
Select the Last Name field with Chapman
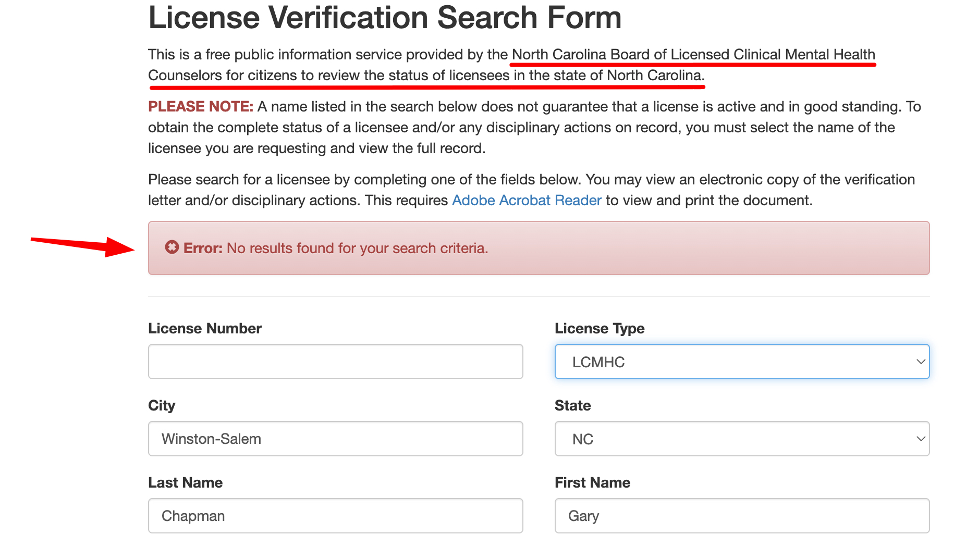pyautogui.click(x=335, y=516)
